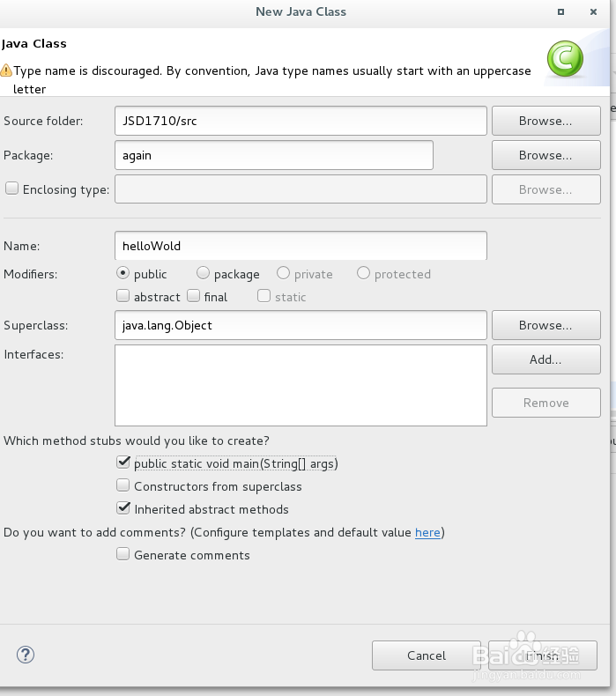Screen dimensions: 616x696
Task: Focus the Superclass text field
Action: pos(301,325)
